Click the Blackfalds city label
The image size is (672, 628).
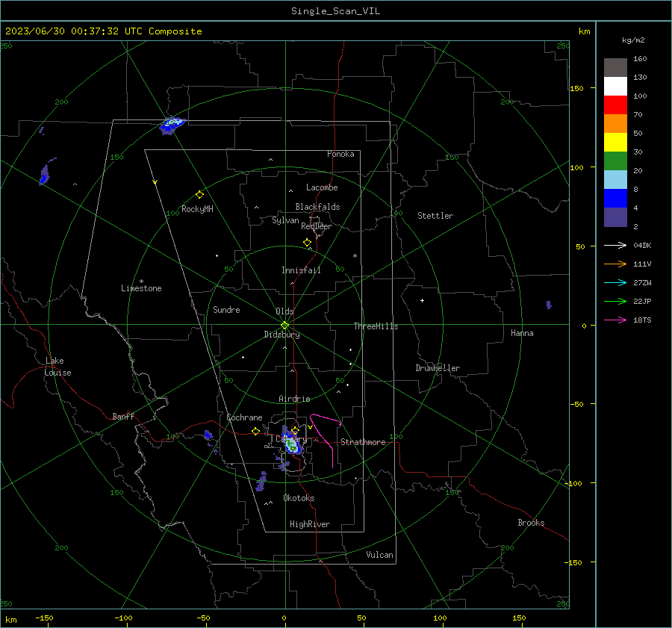[x=317, y=207]
